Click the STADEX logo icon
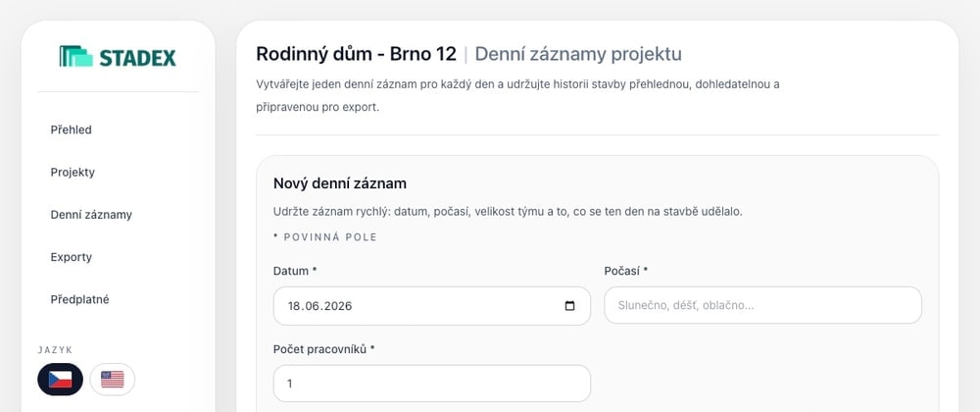 [76, 56]
